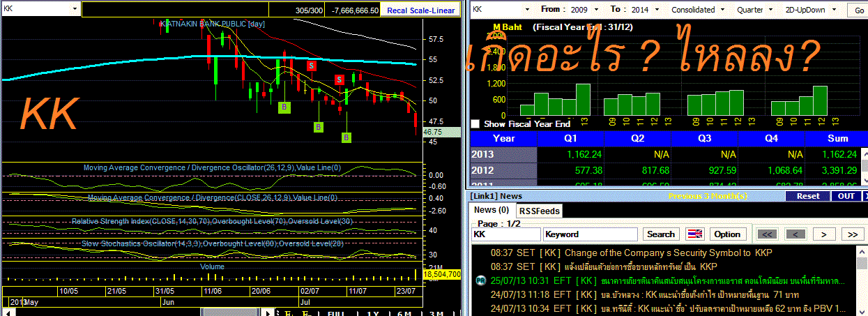868x316 pixels.
Task: Click the globe icon beside 25/07/13 news
Action: coord(480,280)
